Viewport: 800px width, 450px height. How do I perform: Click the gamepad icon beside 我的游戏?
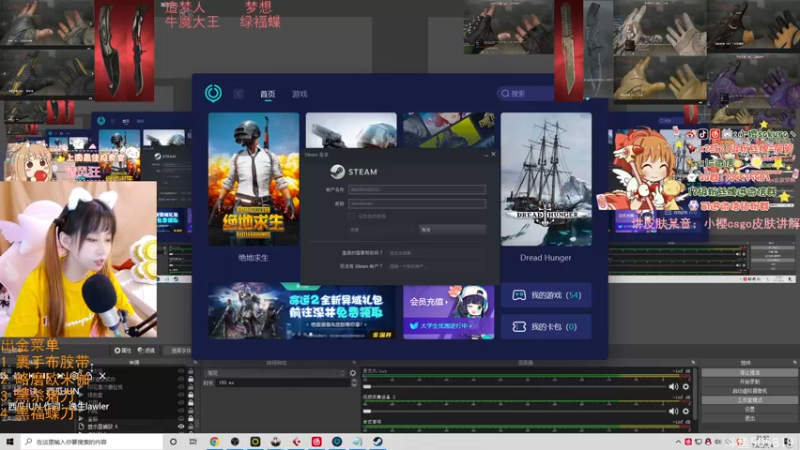[x=519, y=295]
